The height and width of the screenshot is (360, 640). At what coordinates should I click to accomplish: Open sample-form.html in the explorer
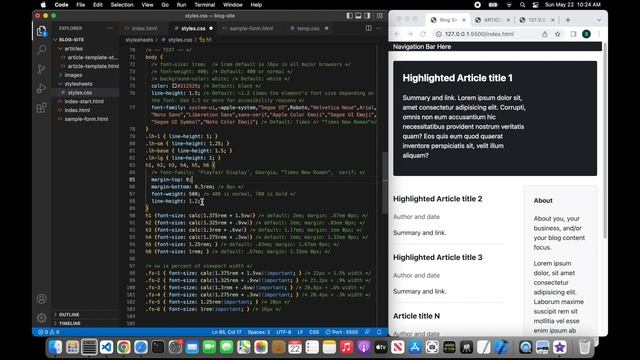pos(86,119)
